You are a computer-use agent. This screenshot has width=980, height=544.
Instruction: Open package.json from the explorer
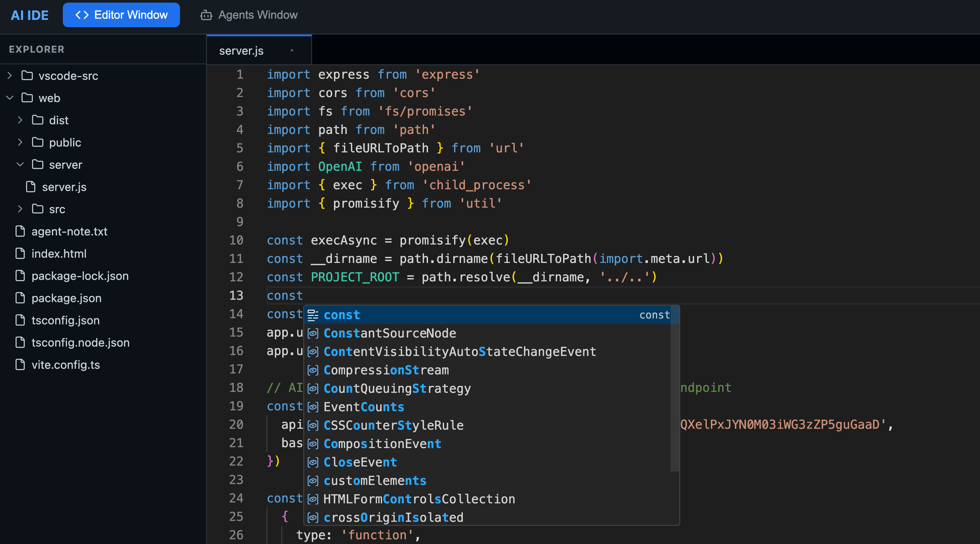click(x=67, y=298)
